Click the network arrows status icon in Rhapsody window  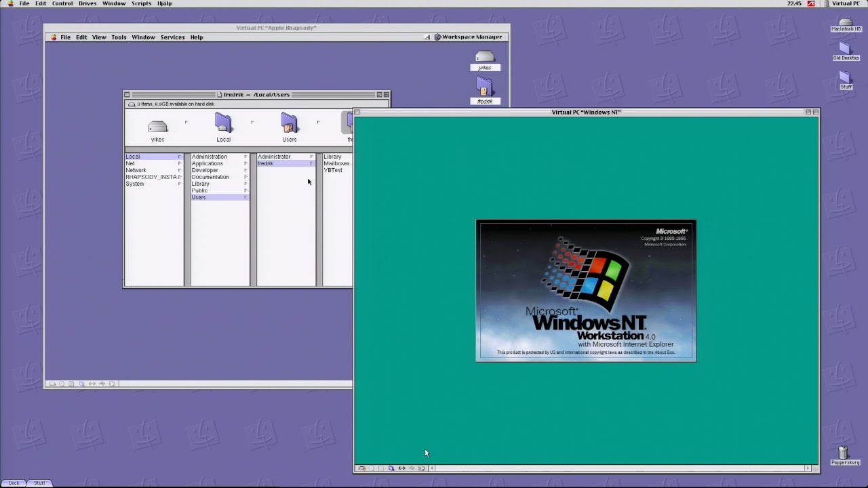(92, 384)
